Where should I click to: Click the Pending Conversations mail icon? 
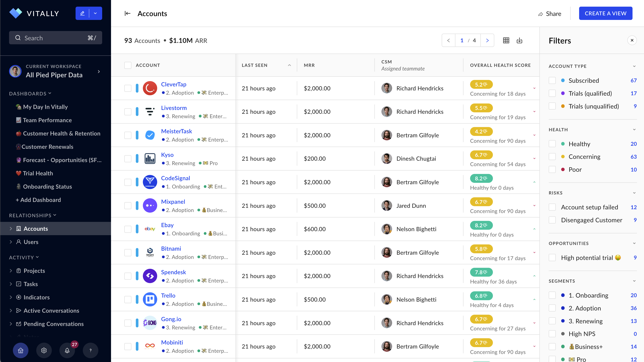point(19,324)
